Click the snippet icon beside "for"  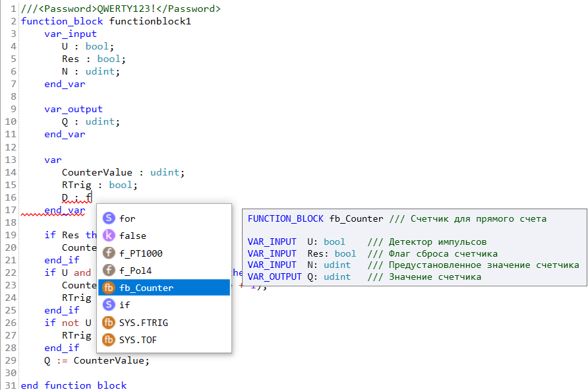click(109, 218)
